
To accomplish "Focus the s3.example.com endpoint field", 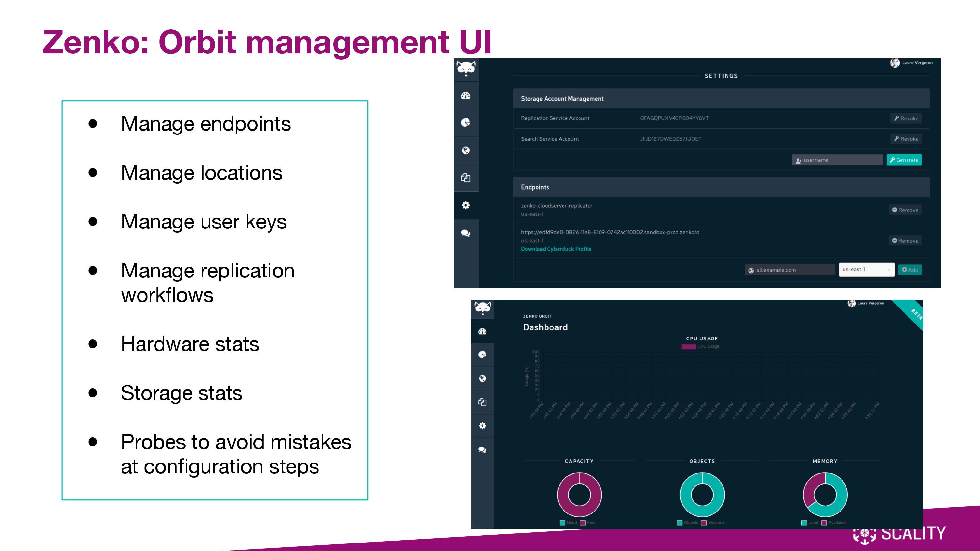I will (x=790, y=270).
